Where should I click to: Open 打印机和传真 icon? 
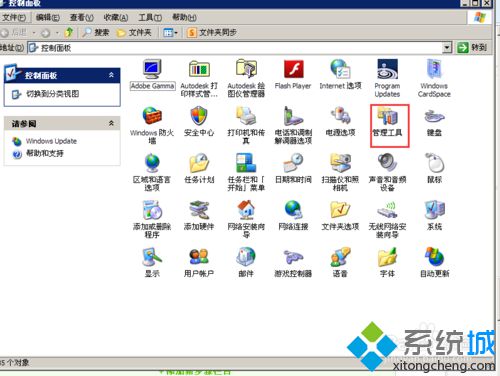[x=246, y=125]
